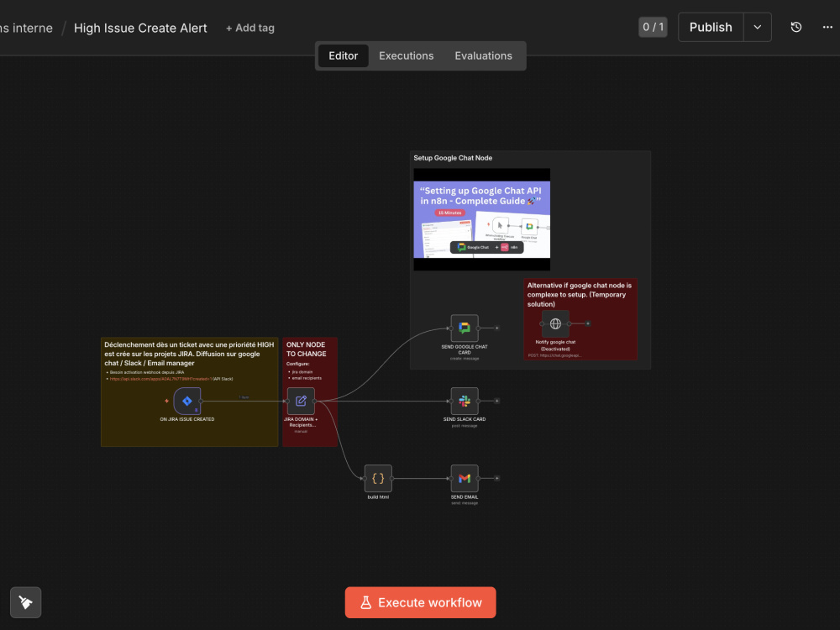
Task: Switch to the Evaluations tab
Action: 483,55
